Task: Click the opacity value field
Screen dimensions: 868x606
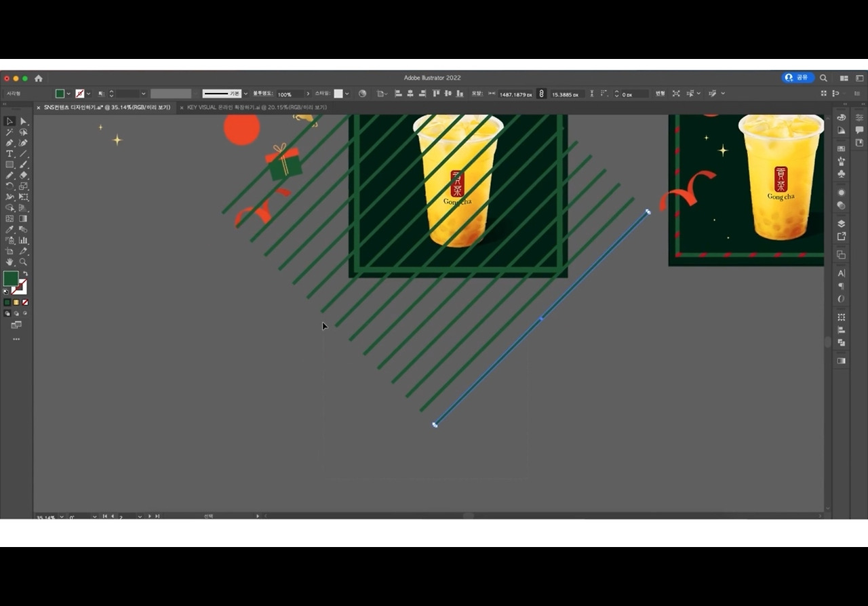Action: pyautogui.click(x=290, y=94)
